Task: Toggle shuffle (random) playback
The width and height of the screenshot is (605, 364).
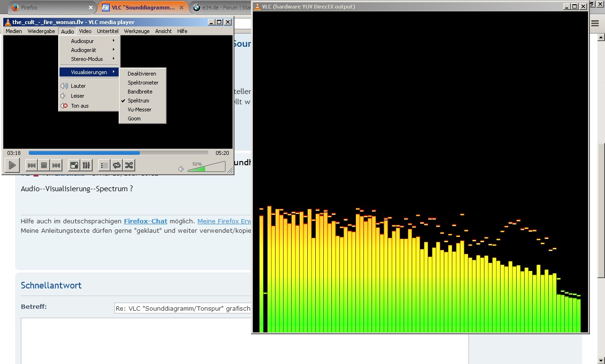Action: [x=129, y=165]
